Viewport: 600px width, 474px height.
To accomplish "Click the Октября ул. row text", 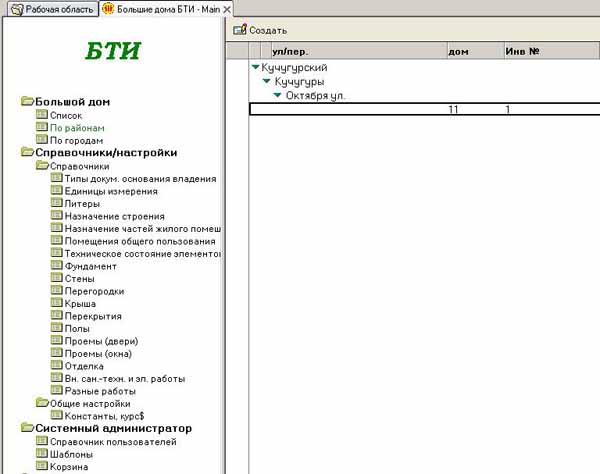I will click(x=315, y=96).
